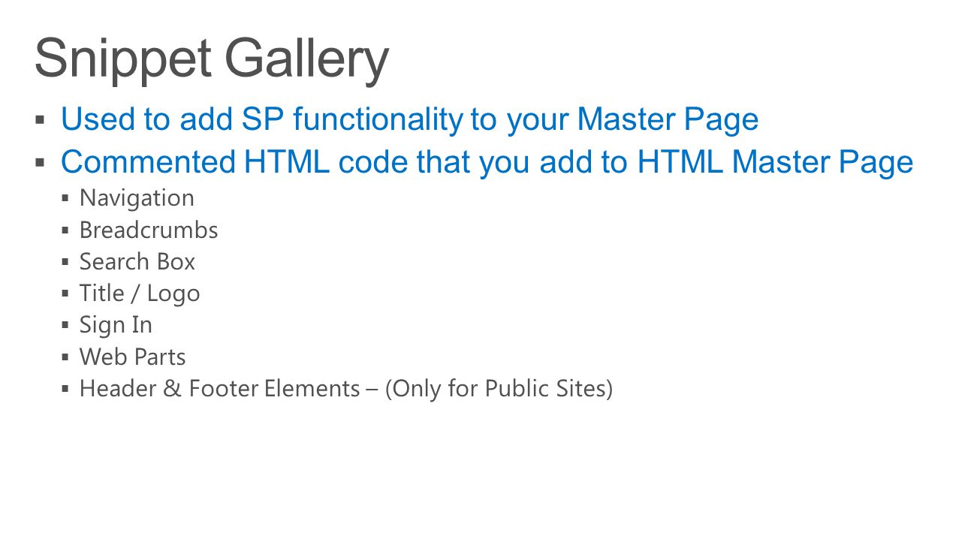Click the '(Only for Public Sites)' note
Image resolution: width=980 pixels, height=551 pixels.
point(499,389)
